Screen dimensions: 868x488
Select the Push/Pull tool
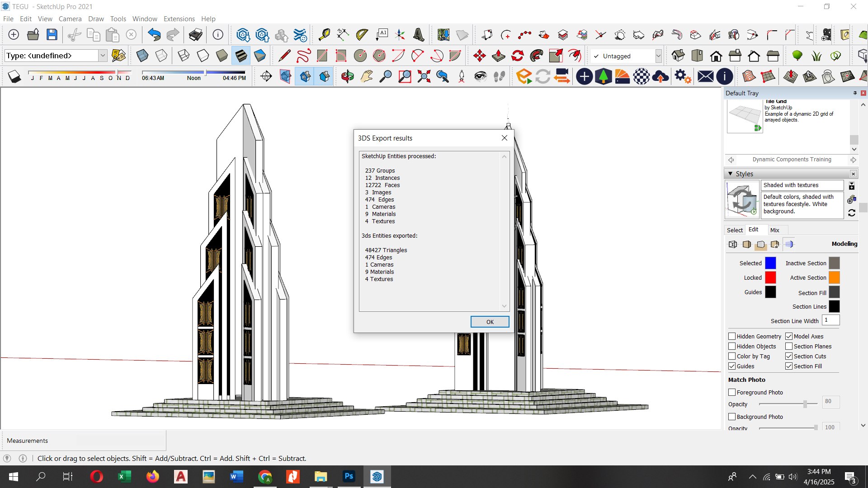coord(498,56)
